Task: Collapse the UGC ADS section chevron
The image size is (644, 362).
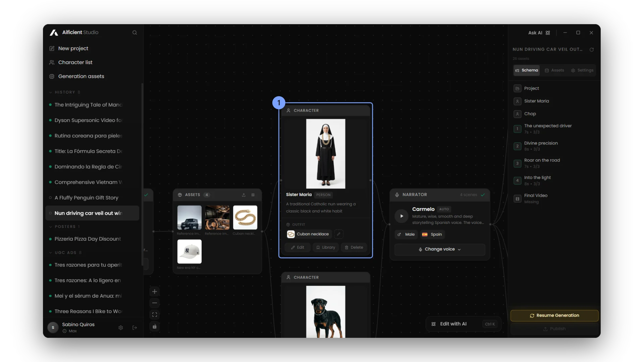Action: 51,253
